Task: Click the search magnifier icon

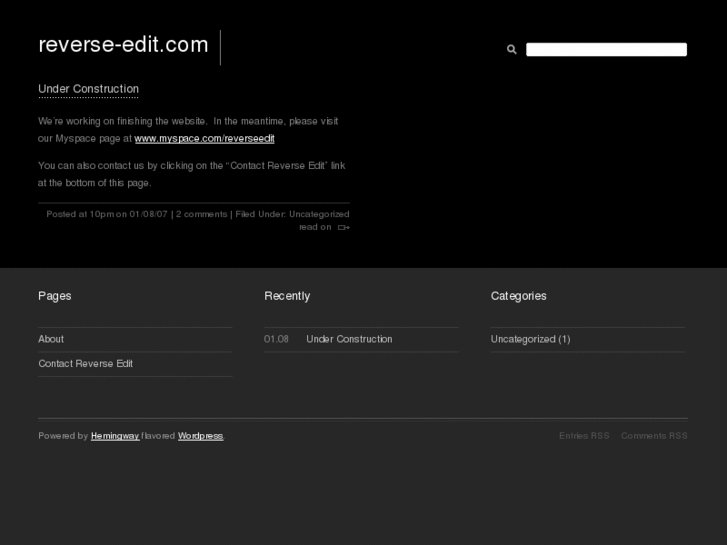Action: pyautogui.click(x=511, y=50)
